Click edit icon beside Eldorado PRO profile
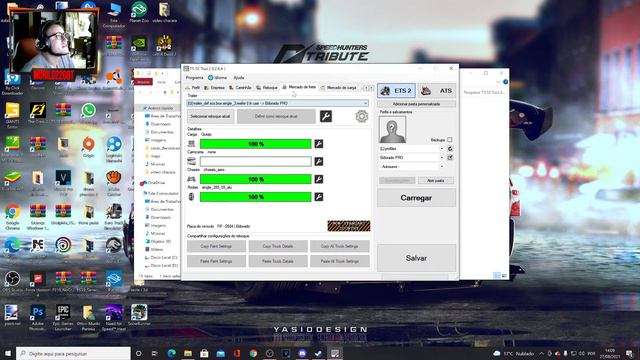The height and width of the screenshot is (360, 640). pos(450,158)
